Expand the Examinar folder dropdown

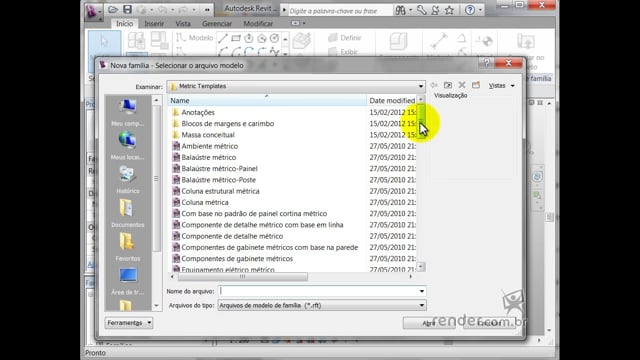click(421, 86)
